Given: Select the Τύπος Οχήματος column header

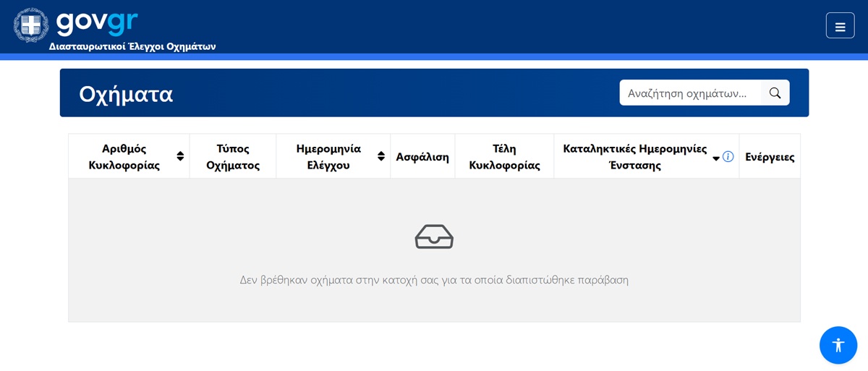Looking at the screenshot, I should [x=233, y=156].
